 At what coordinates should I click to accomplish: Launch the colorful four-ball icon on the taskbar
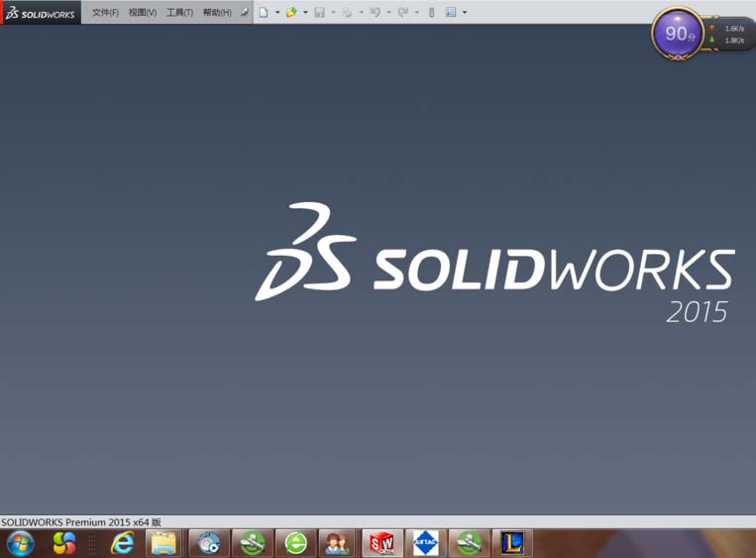[64, 543]
